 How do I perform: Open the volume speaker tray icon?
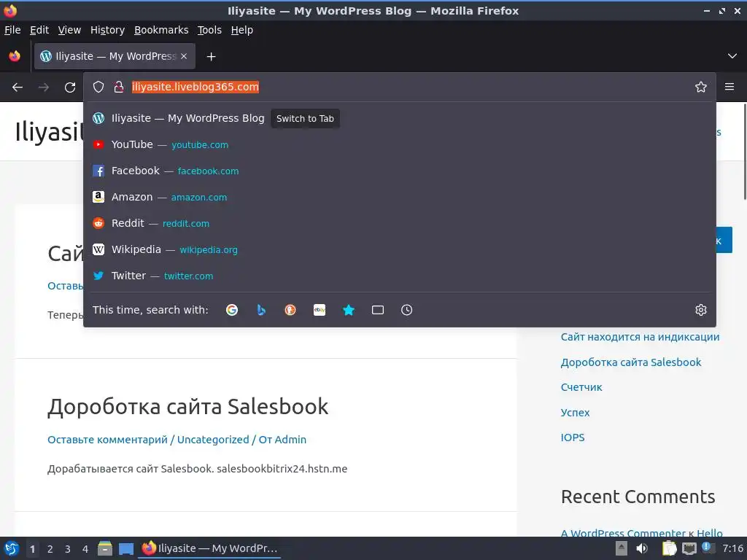tap(642, 548)
